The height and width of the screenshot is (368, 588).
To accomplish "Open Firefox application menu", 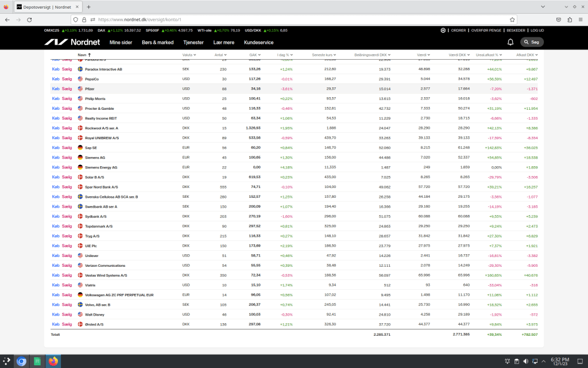I will [581, 19].
